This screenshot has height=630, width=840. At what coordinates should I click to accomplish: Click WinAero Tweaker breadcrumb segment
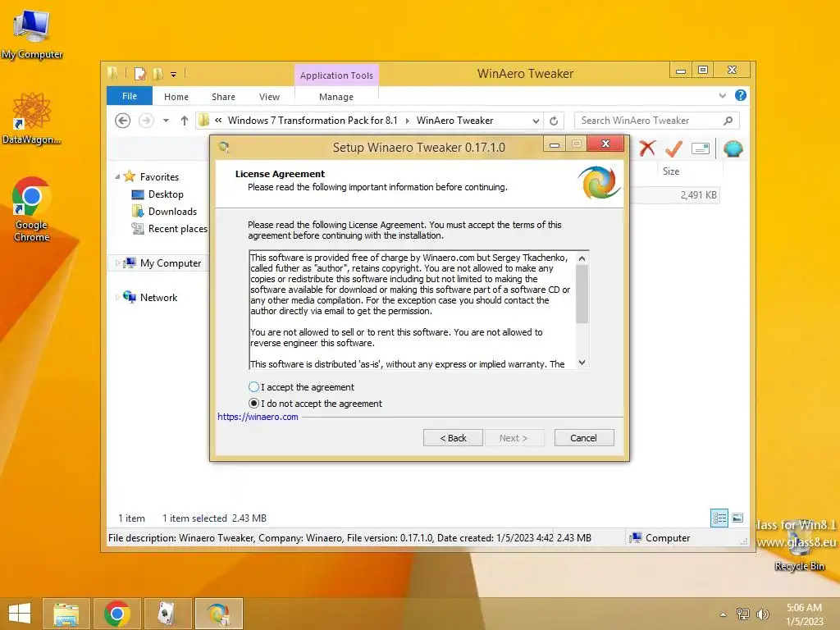point(454,121)
